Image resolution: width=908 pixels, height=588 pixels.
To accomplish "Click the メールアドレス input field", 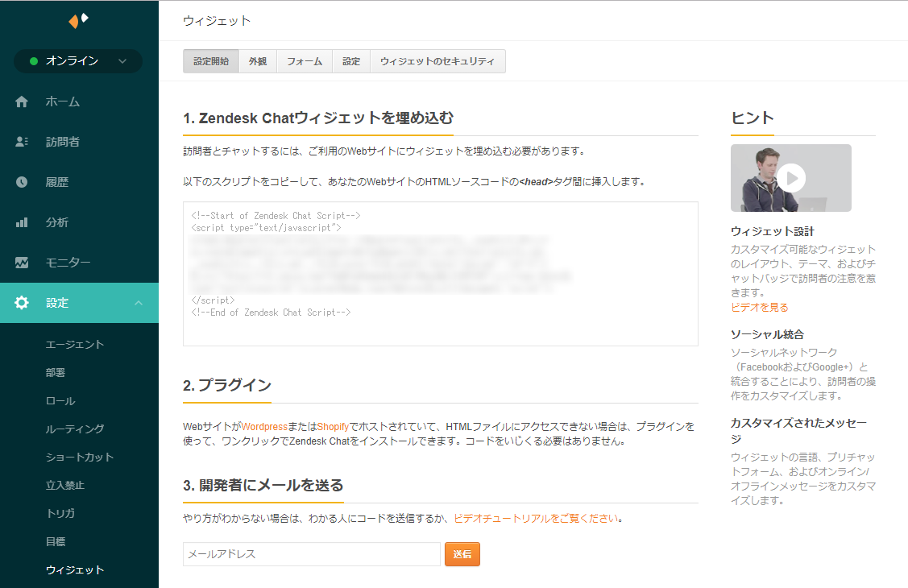I will coord(311,554).
